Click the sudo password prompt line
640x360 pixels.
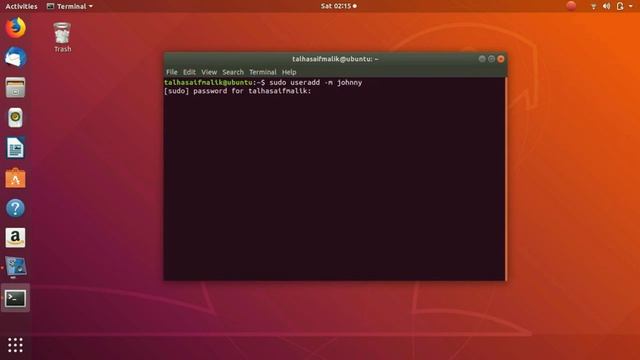[238, 91]
